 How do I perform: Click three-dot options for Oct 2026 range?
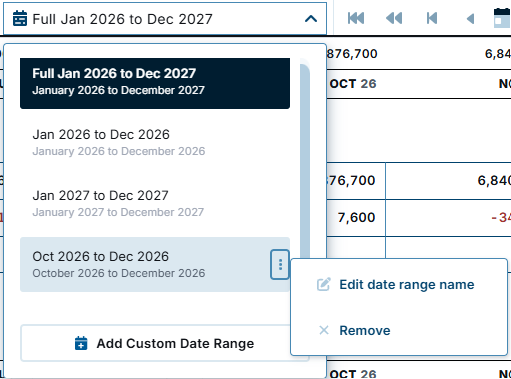point(280,265)
